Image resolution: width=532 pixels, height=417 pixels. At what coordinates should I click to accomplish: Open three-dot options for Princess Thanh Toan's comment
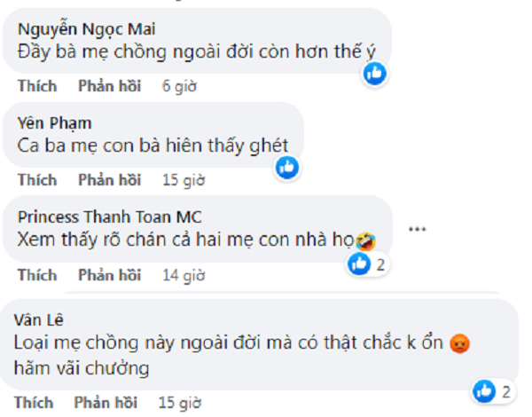point(417,229)
